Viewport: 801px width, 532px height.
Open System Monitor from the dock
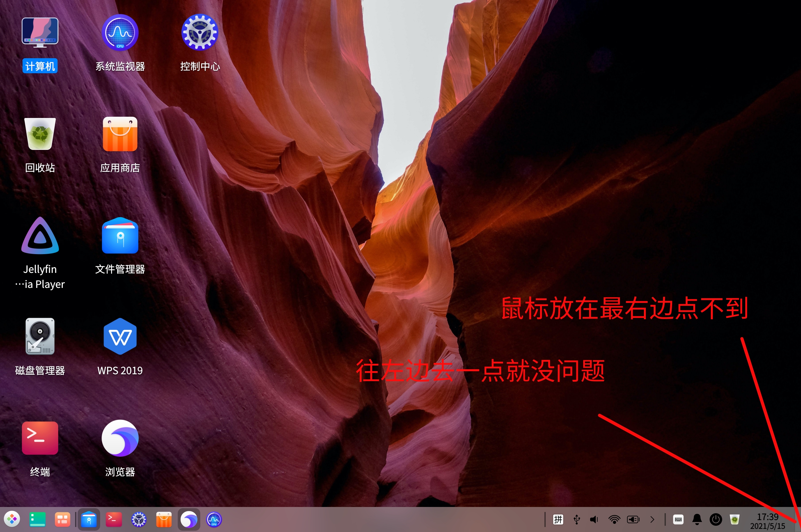point(214,519)
